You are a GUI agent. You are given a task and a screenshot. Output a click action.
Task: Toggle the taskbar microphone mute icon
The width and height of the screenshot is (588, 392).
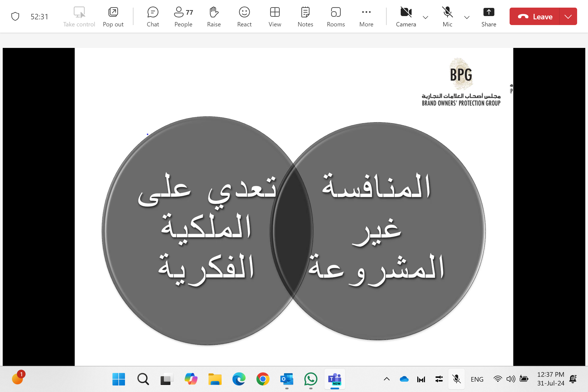click(x=457, y=379)
